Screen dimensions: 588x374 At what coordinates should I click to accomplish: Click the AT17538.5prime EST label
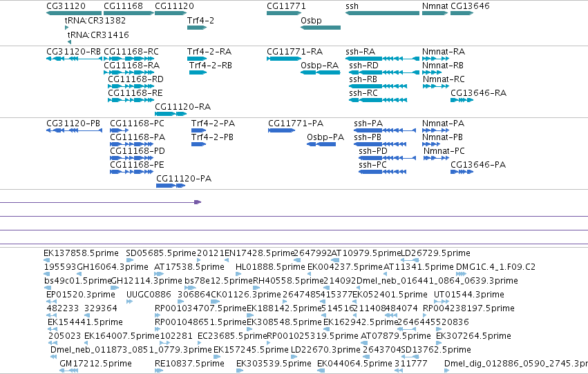point(189,267)
